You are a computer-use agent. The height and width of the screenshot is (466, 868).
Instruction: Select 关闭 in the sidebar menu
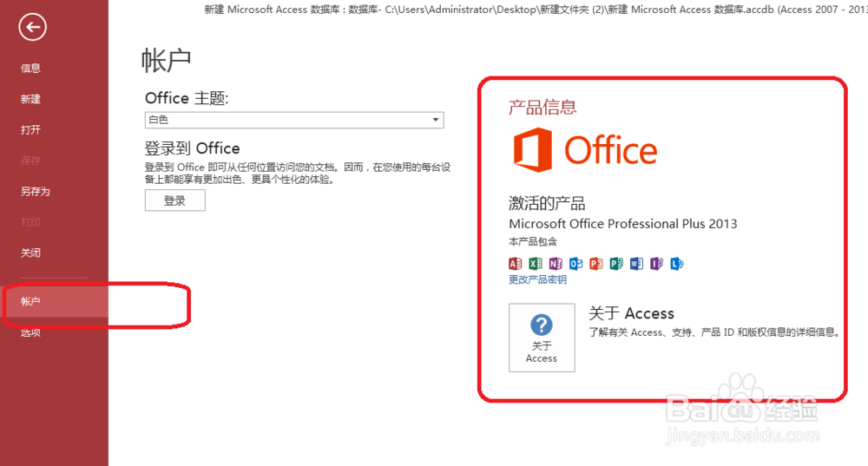tap(31, 253)
